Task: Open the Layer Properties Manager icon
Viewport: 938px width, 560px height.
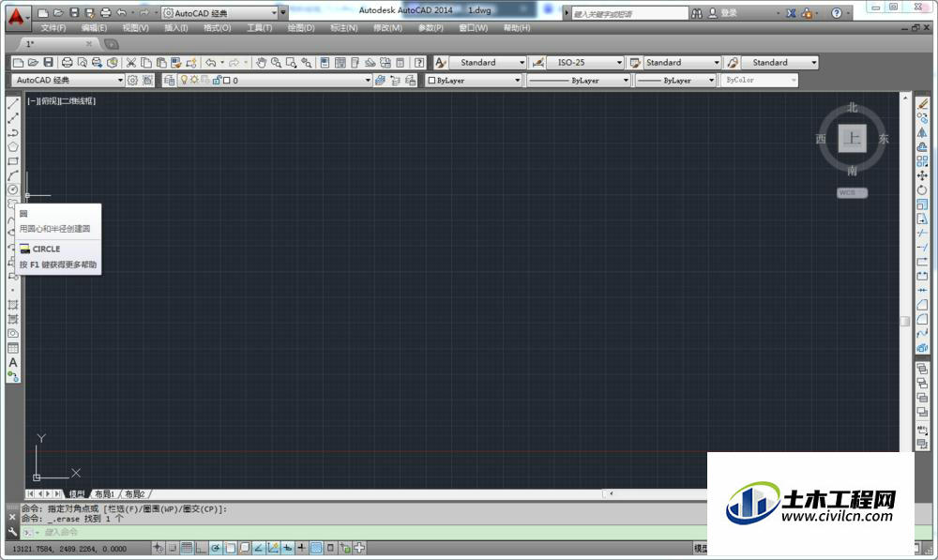Action: [x=169, y=80]
